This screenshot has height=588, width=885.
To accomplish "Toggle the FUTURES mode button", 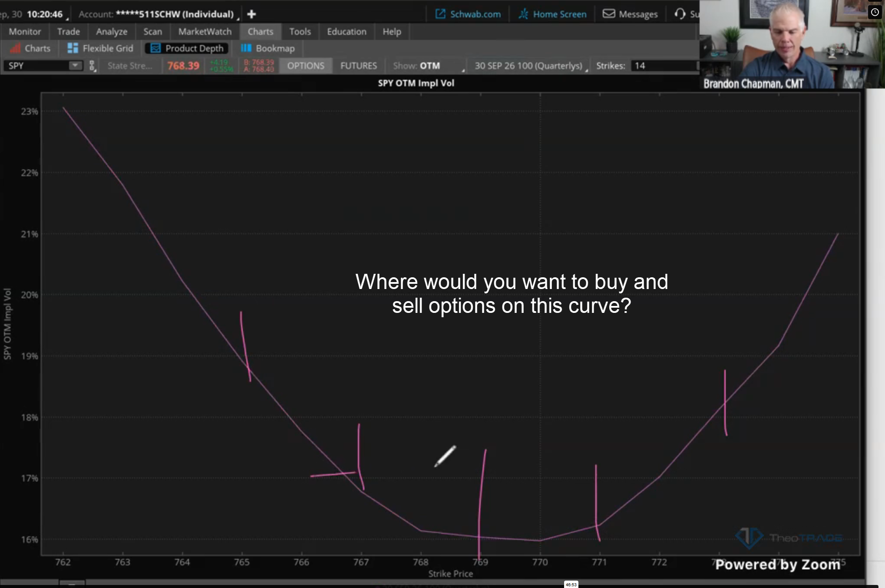I will pos(359,66).
